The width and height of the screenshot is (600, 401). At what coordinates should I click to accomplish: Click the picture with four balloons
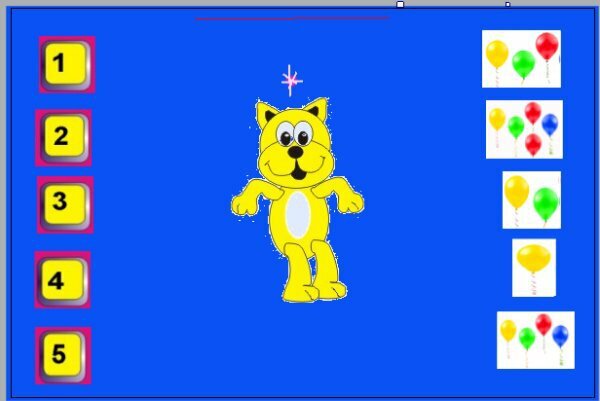(x=536, y=340)
